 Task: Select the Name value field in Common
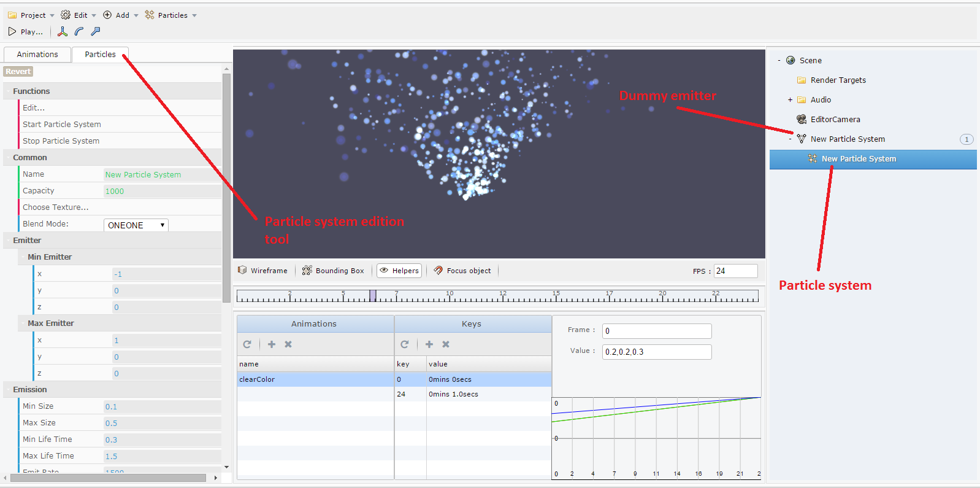(x=162, y=174)
